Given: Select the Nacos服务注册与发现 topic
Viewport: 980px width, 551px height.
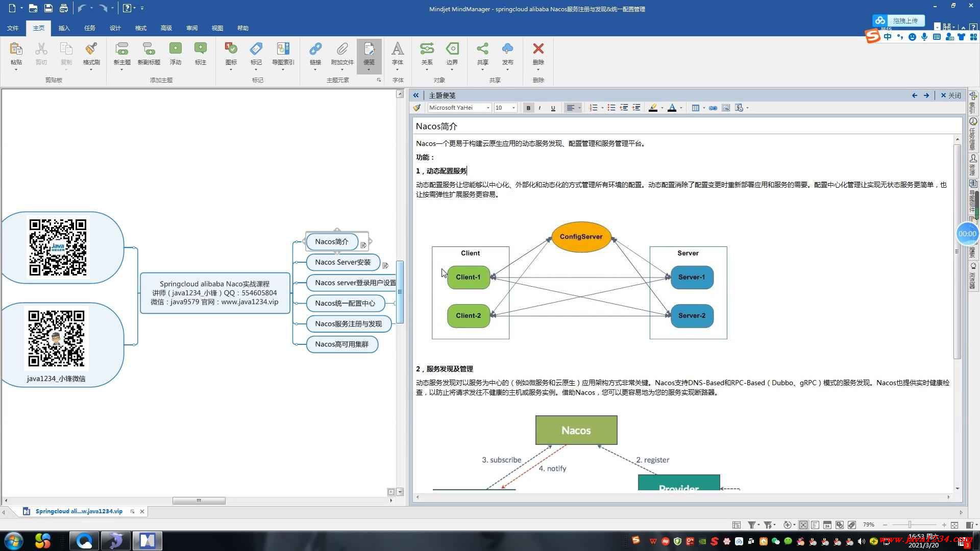Looking at the screenshot, I should click(x=349, y=323).
